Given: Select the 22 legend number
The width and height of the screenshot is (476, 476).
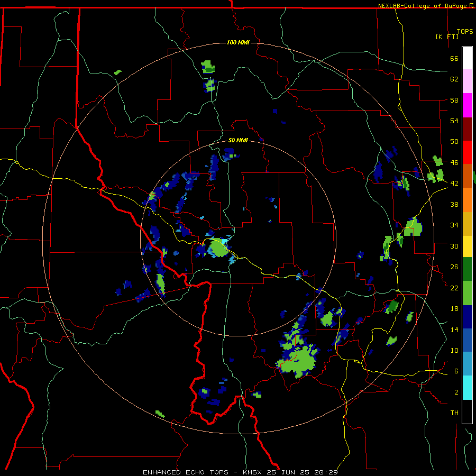Looking at the screenshot, I should click(454, 288).
